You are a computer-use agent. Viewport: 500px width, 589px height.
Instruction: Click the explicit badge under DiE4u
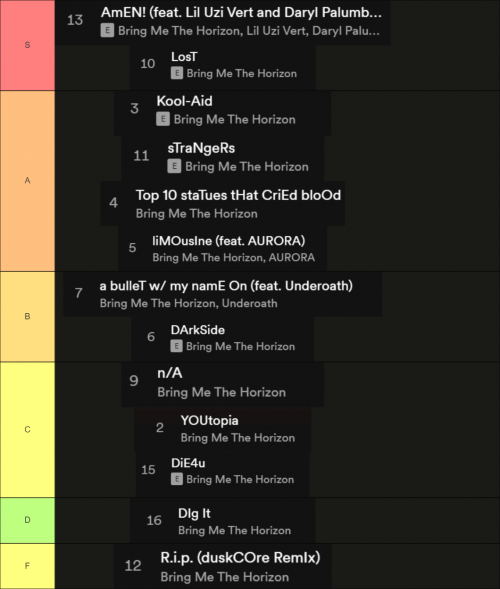[x=177, y=479]
